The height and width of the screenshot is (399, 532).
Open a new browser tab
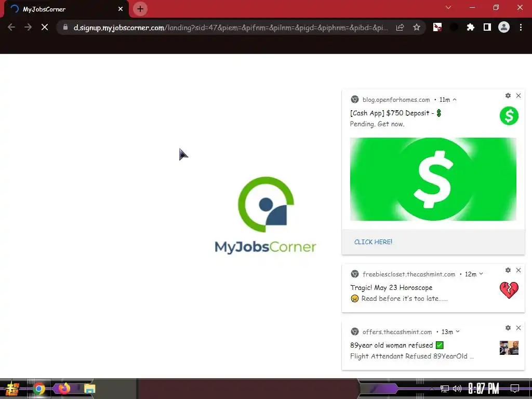click(140, 9)
